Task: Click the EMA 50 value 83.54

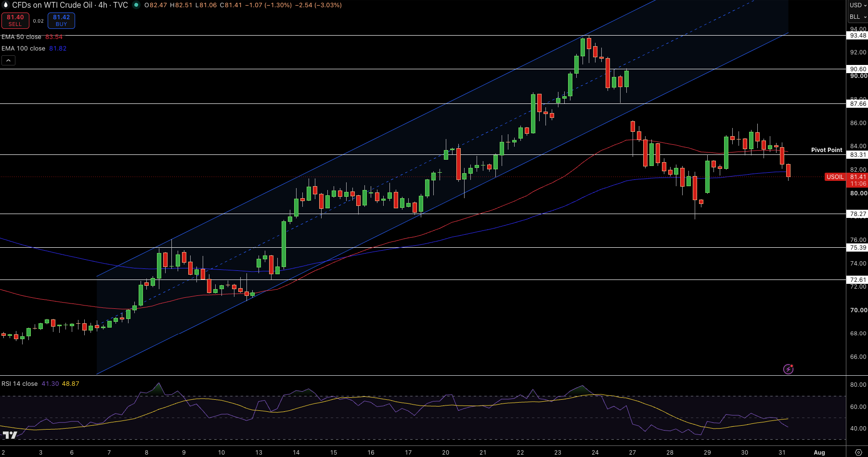Action: tap(54, 37)
